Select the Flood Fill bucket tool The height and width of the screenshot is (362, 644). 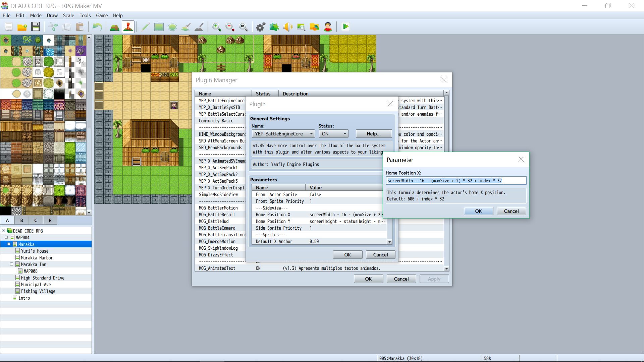186,27
